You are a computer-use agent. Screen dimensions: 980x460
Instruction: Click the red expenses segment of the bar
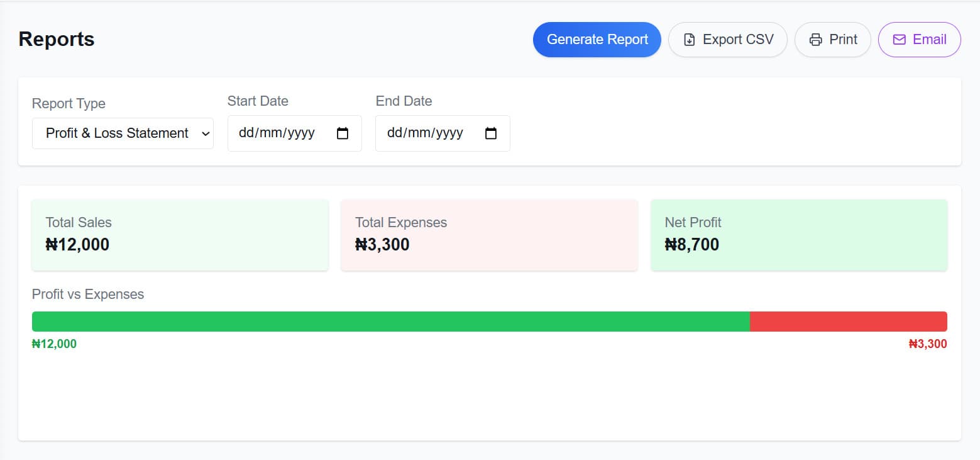coord(849,321)
